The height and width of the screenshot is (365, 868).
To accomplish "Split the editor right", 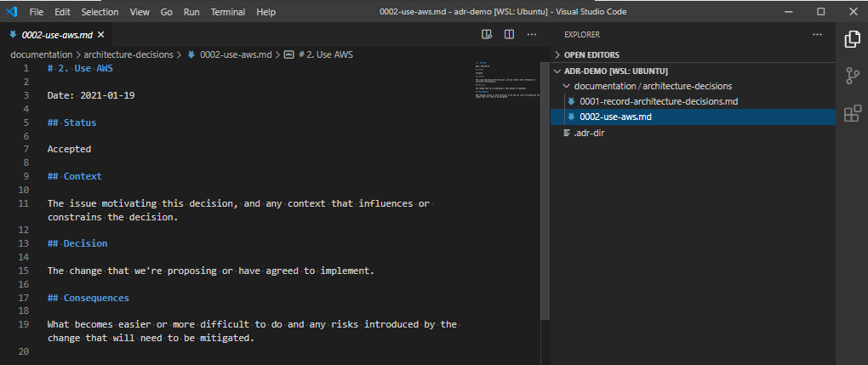I will [x=509, y=34].
